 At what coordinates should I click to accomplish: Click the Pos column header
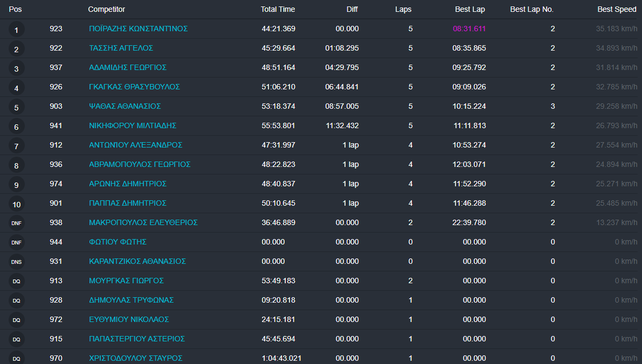coord(15,9)
